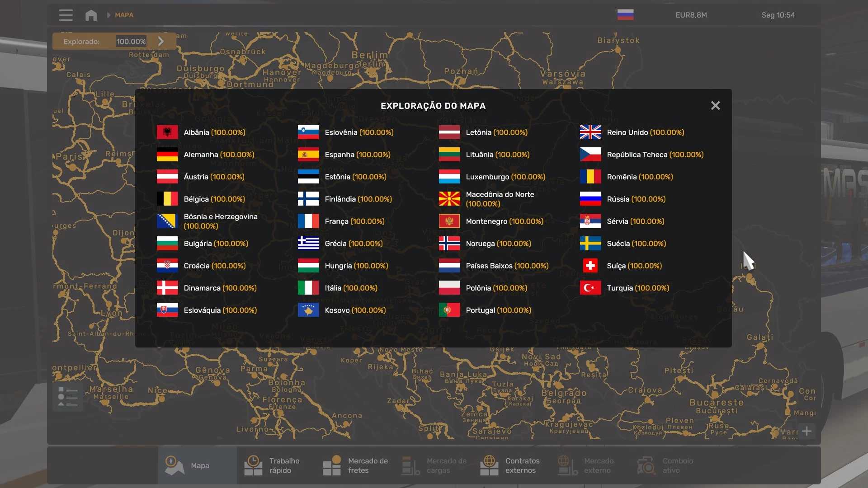Click the Explorado 100.00% value field
868x488 pixels.
[131, 41]
